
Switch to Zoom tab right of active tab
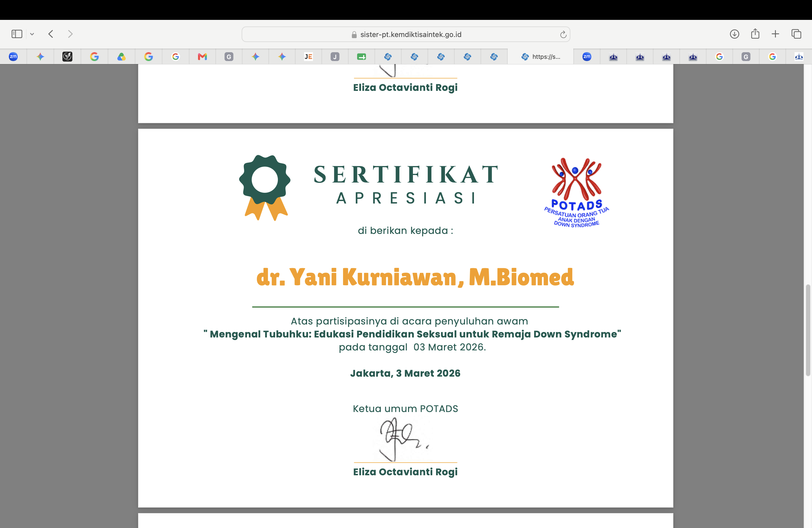click(587, 57)
